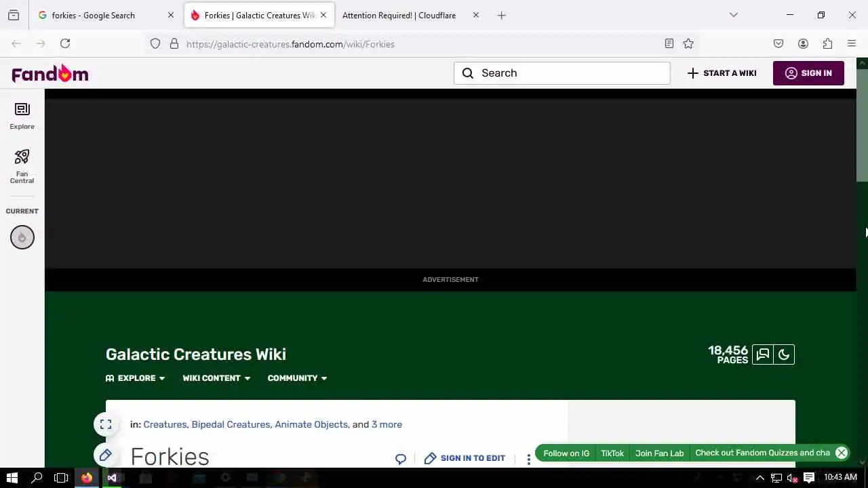Toggle full-width expand icon
The height and width of the screenshot is (488, 868).
106,424
